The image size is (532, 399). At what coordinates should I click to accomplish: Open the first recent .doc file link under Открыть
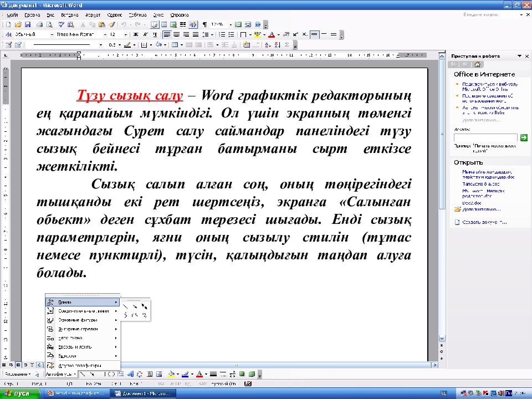point(488,175)
